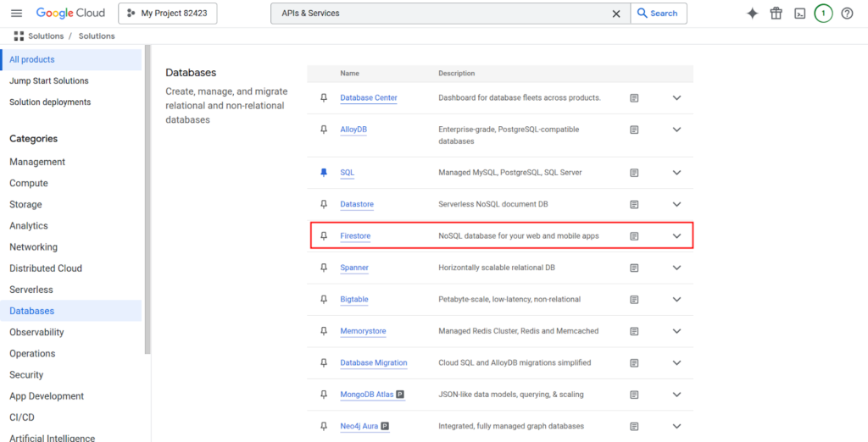868x442 pixels.
Task: Open documentation icon for Bigtable
Action: click(634, 299)
